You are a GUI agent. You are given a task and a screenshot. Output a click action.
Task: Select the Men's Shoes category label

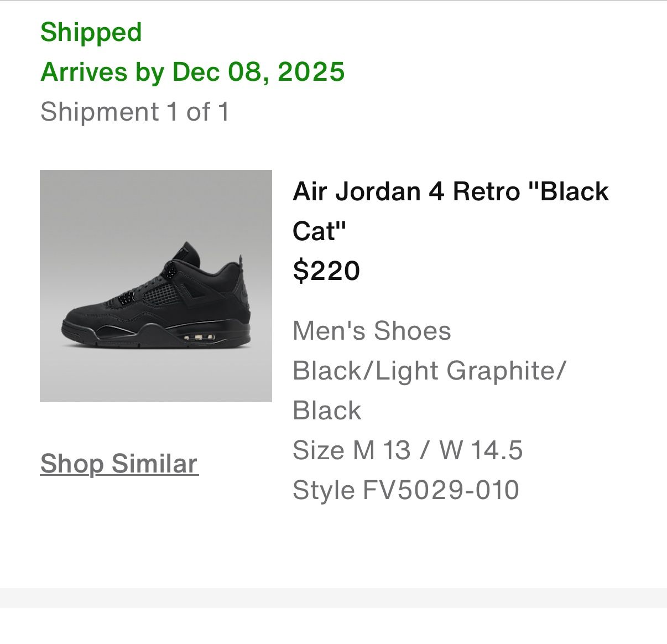click(372, 331)
